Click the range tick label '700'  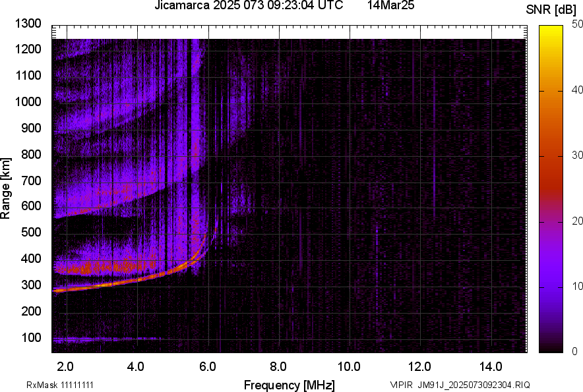[x=31, y=181]
